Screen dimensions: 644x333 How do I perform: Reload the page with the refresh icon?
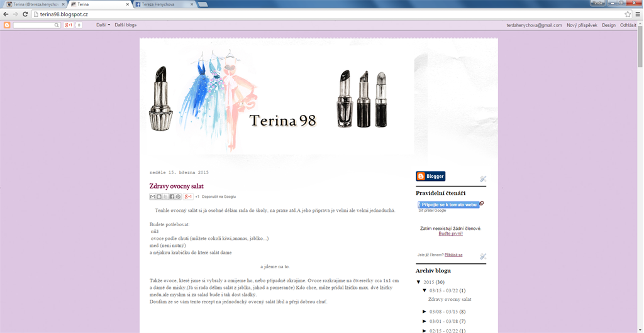25,14
